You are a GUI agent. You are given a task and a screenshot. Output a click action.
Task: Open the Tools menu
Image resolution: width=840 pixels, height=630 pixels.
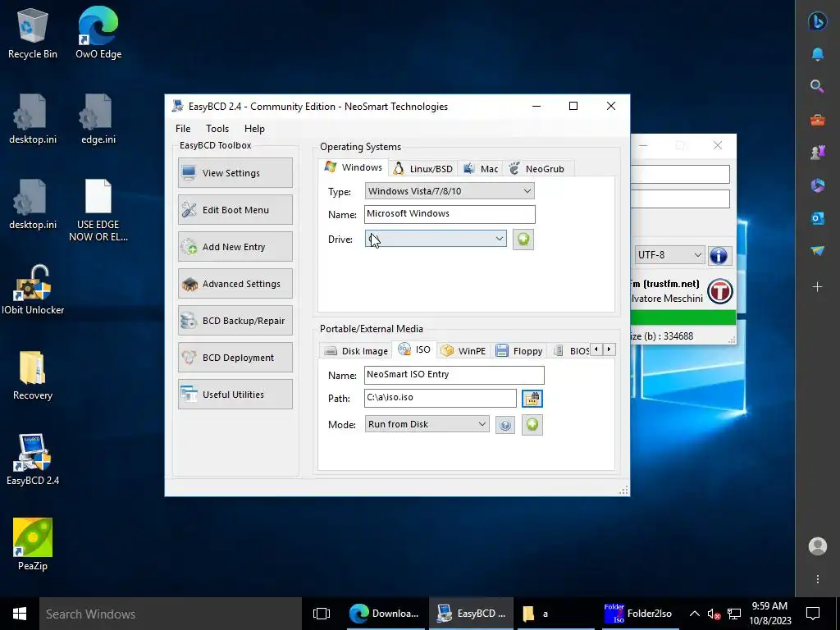coord(217,129)
